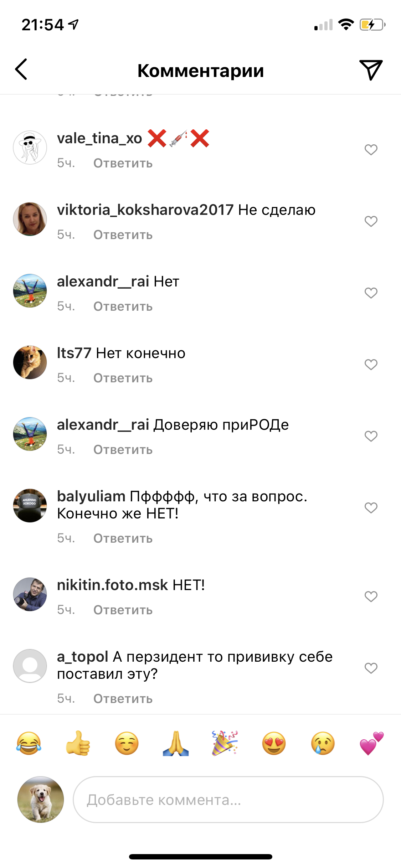401x868 pixels.
Task: Like viktoria_koksharova2017's comment heart
Action: (x=371, y=221)
